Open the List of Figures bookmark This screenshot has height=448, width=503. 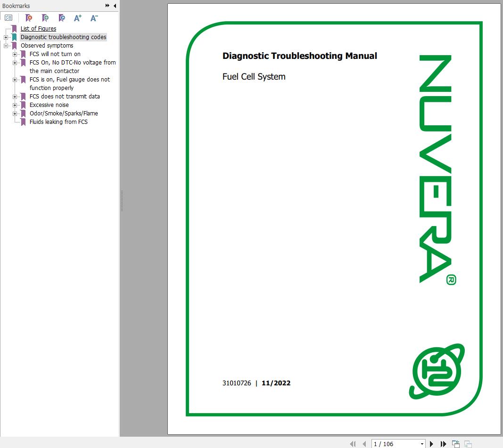click(x=38, y=28)
